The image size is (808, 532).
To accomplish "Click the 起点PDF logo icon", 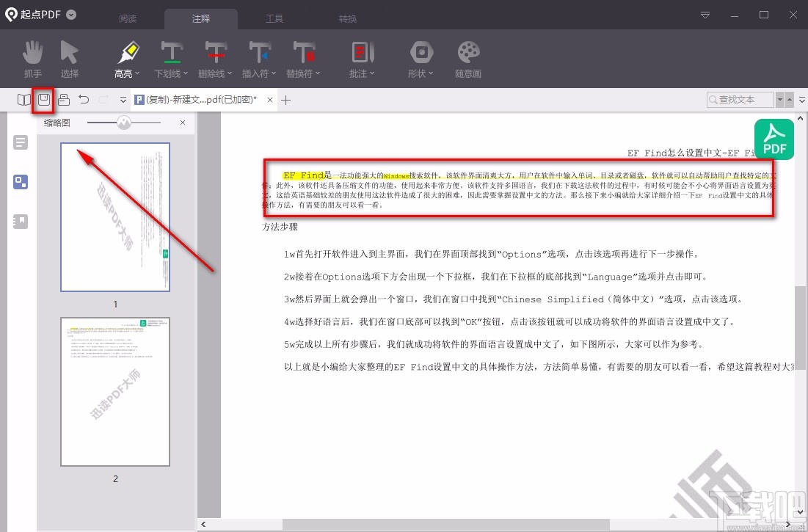I will (x=11, y=15).
